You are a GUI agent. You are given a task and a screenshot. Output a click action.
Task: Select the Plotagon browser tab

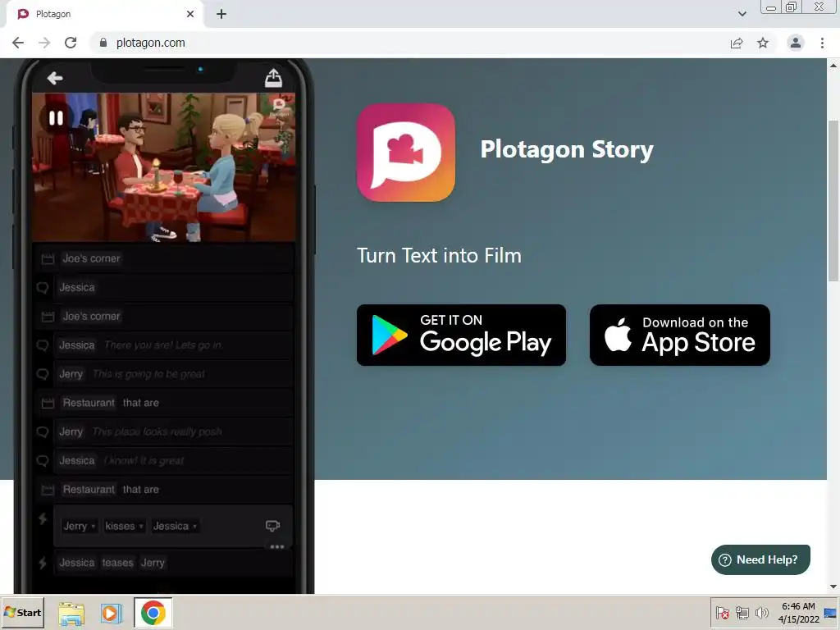click(104, 14)
